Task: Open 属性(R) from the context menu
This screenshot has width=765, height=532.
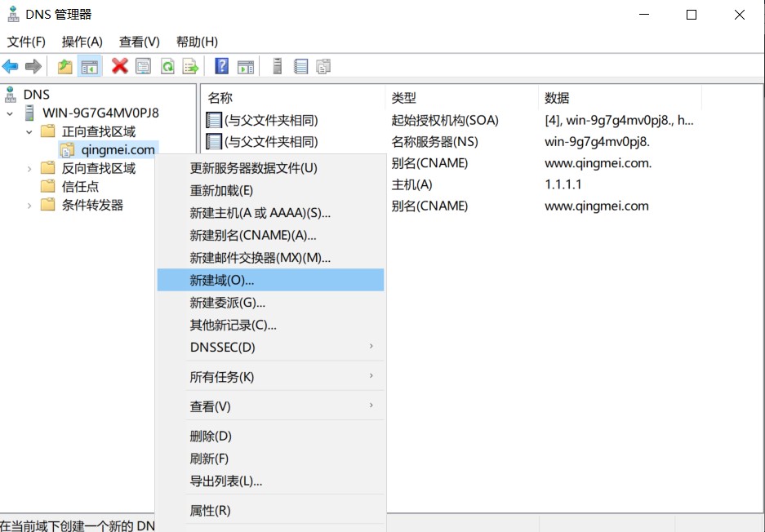Action: [x=271, y=511]
